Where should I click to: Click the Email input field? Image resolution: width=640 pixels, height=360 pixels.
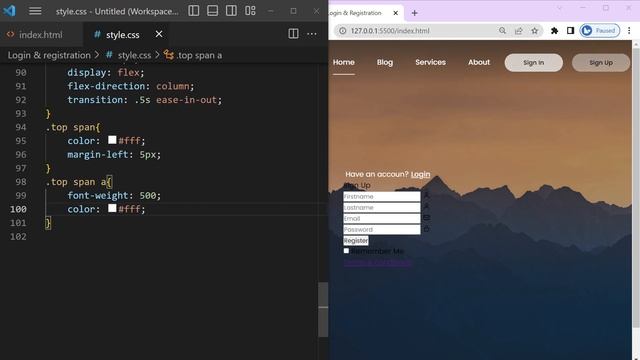(x=382, y=218)
